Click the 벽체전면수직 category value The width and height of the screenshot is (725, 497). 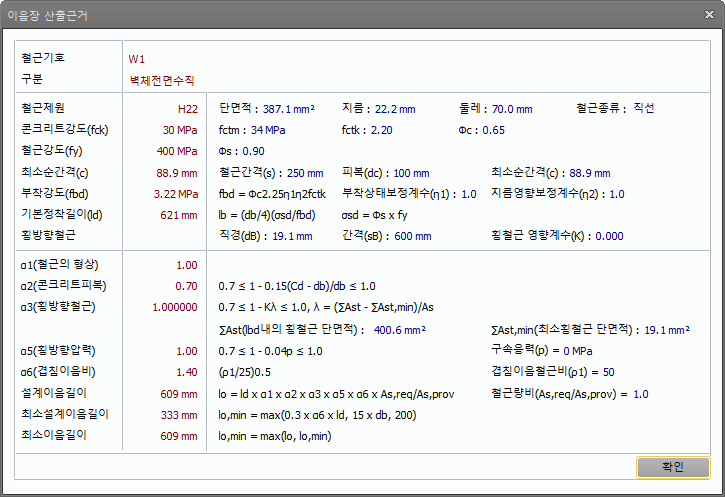click(162, 81)
